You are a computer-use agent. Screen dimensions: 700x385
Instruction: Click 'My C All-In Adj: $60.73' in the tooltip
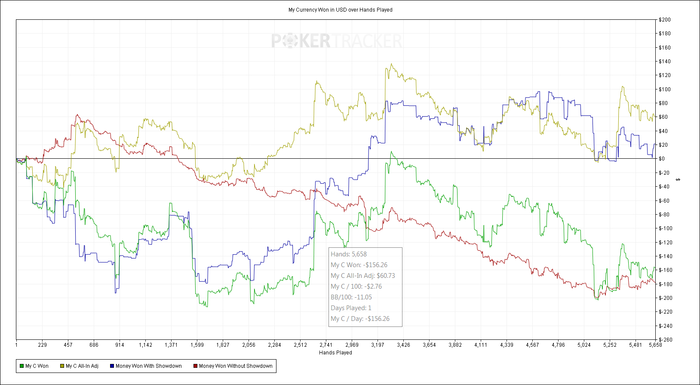coord(362,276)
